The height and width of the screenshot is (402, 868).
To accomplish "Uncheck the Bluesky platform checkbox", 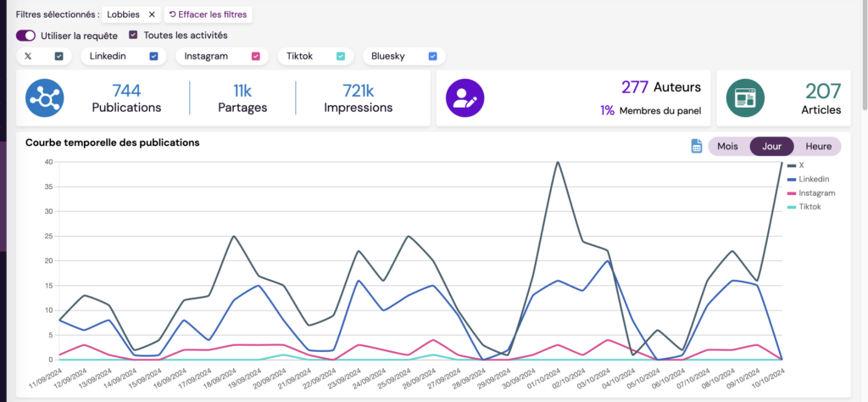I will pos(432,56).
